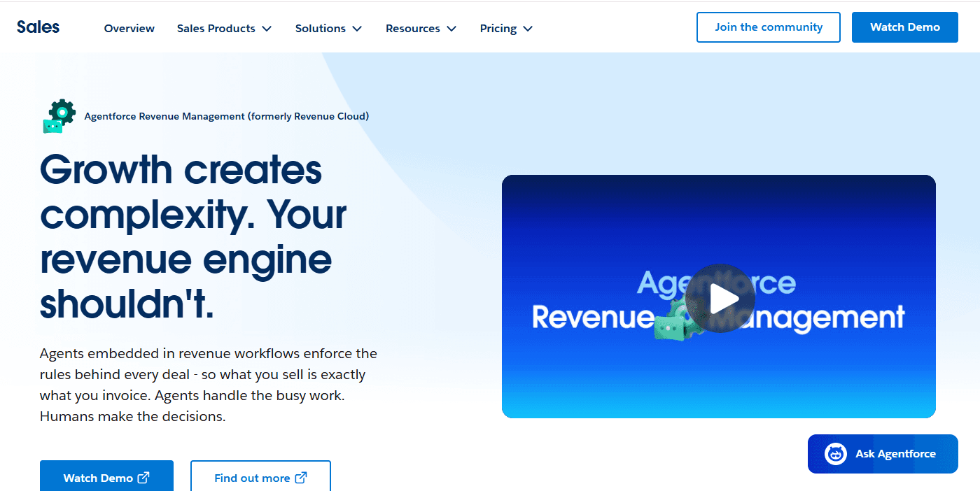This screenshot has width=980, height=491.
Task: Open the Overview nav item
Action: coord(129,29)
